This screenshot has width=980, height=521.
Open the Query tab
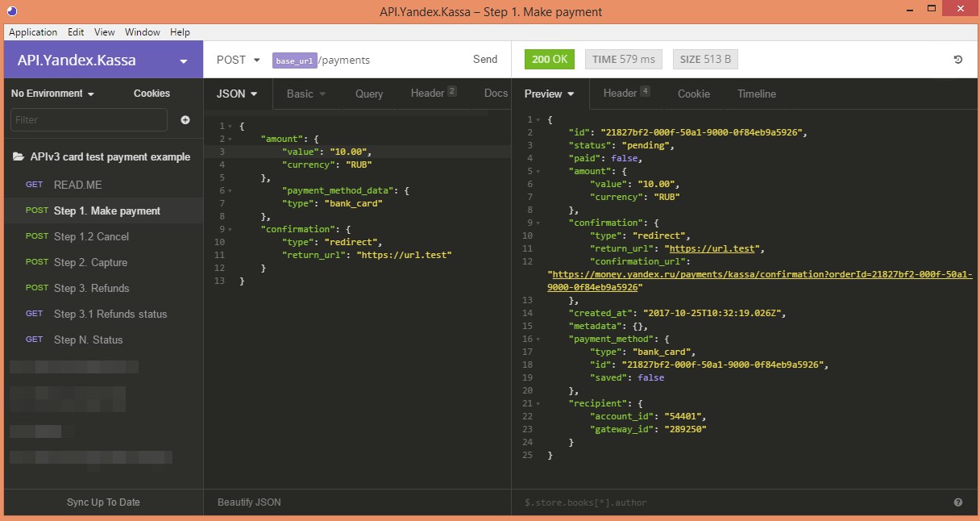tap(369, 94)
